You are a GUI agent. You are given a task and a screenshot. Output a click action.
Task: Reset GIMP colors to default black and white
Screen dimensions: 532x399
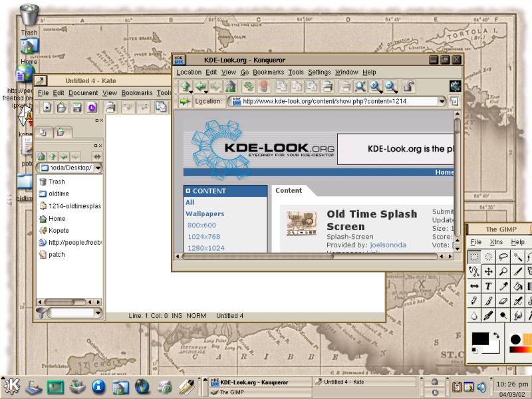click(x=474, y=350)
